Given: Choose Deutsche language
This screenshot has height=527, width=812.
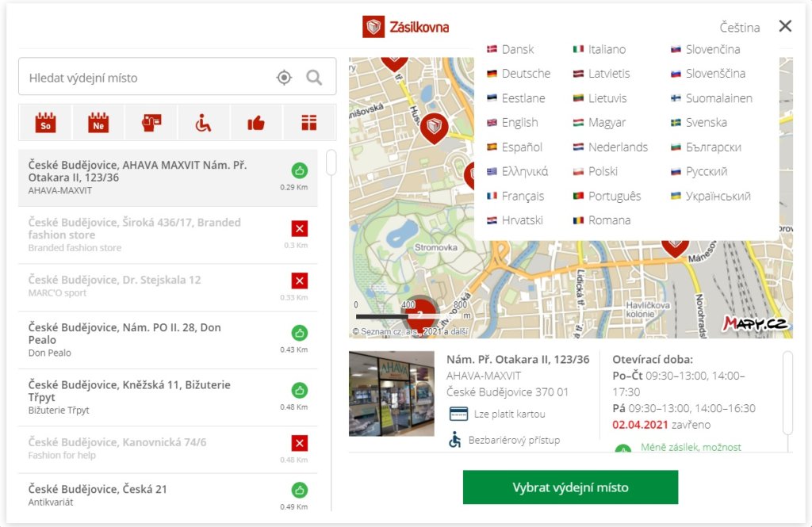Looking at the screenshot, I should tap(519, 74).
